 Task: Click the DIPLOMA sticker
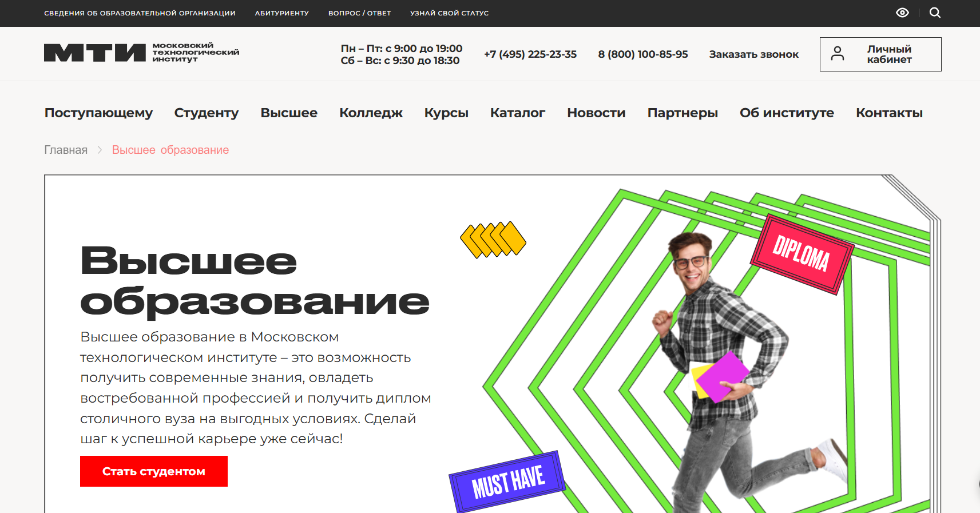tap(802, 254)
